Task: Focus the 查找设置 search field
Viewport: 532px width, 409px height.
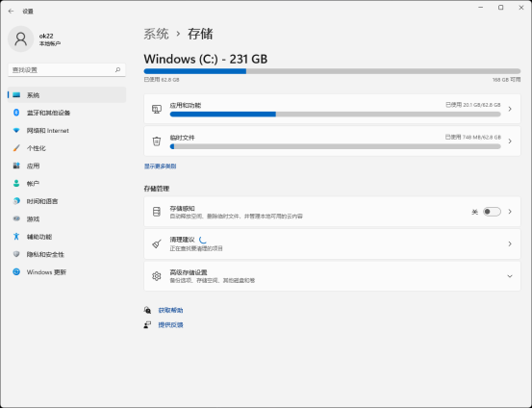Action: coord(66,70)
